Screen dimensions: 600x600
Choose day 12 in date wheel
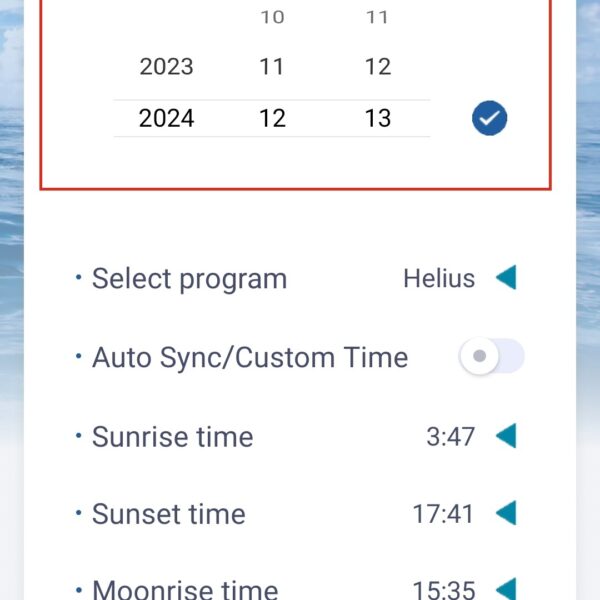click(378, 67)
